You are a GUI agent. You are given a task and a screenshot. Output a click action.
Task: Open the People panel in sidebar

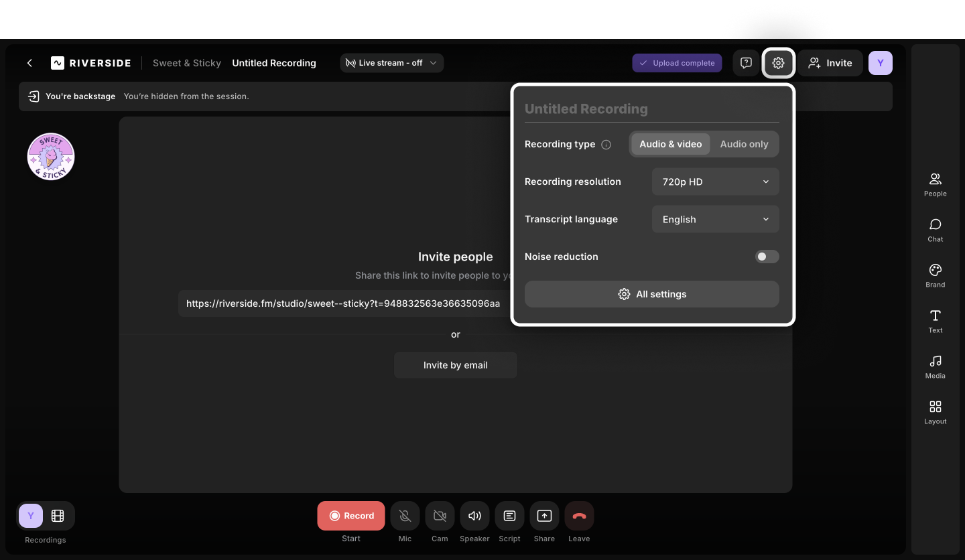pos(935,184)
